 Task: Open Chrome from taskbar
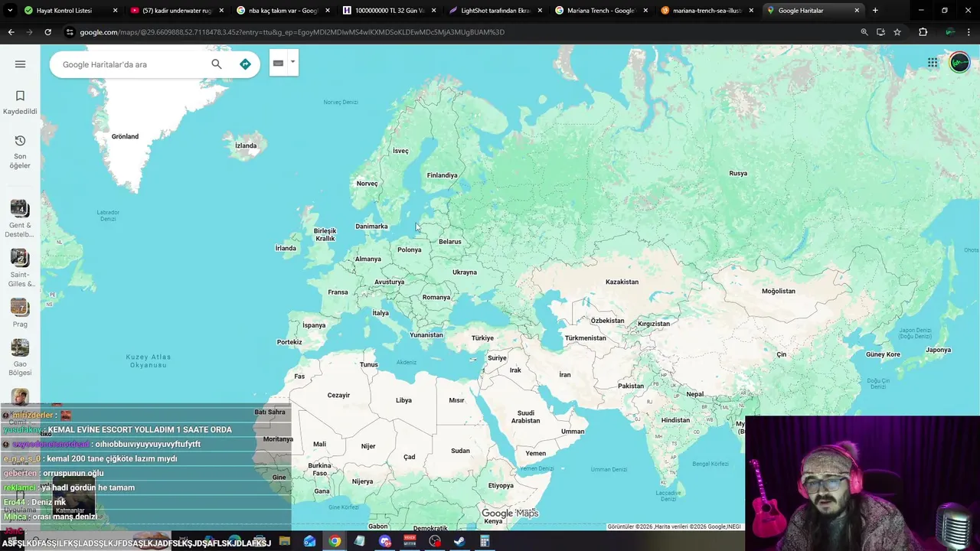coord(335,541)
